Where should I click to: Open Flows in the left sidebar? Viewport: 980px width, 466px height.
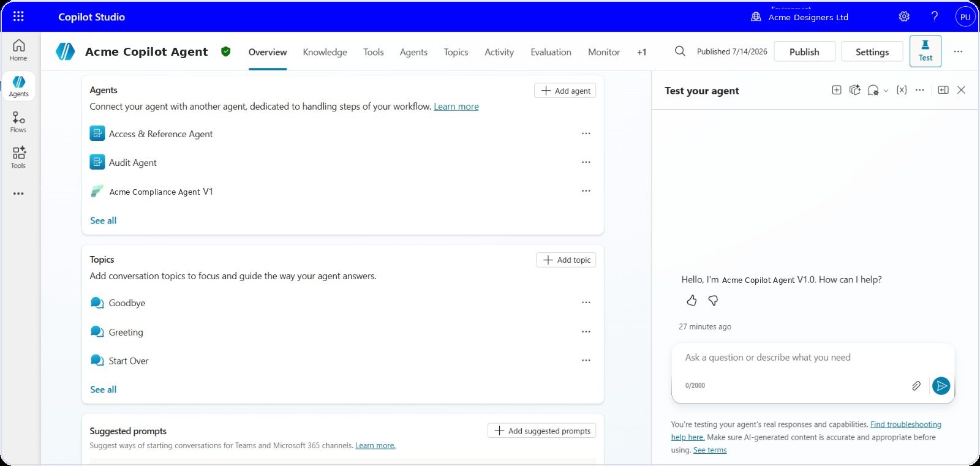pyautogui.click(x=18, y=122)
